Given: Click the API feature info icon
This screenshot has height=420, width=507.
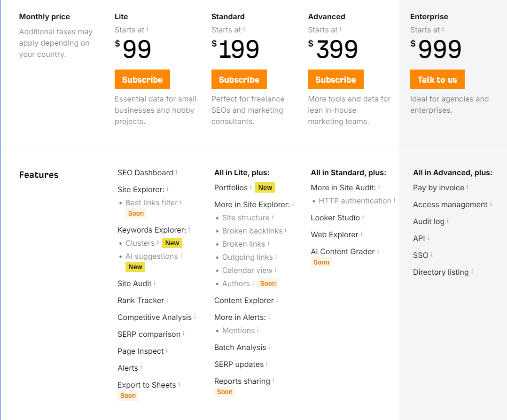Looking at the screenshot, I should [x=429, y=238].
